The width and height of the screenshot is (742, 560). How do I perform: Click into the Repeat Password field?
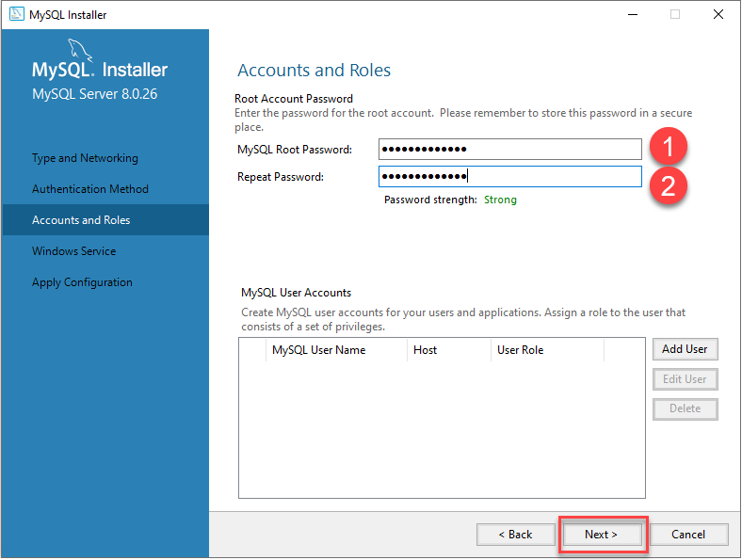(509, 177)
